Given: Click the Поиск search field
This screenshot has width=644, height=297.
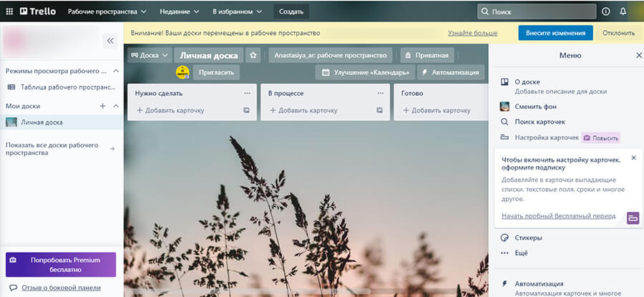Looking at the screenshot, I should tap(537, 11).
